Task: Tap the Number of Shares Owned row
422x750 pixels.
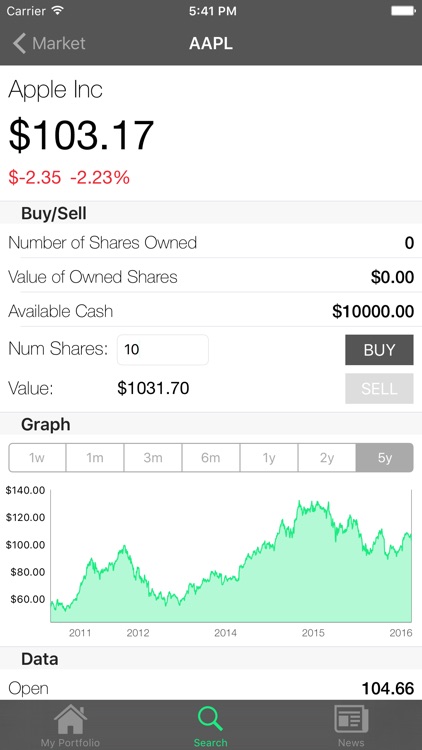Action: pos(211,243)
